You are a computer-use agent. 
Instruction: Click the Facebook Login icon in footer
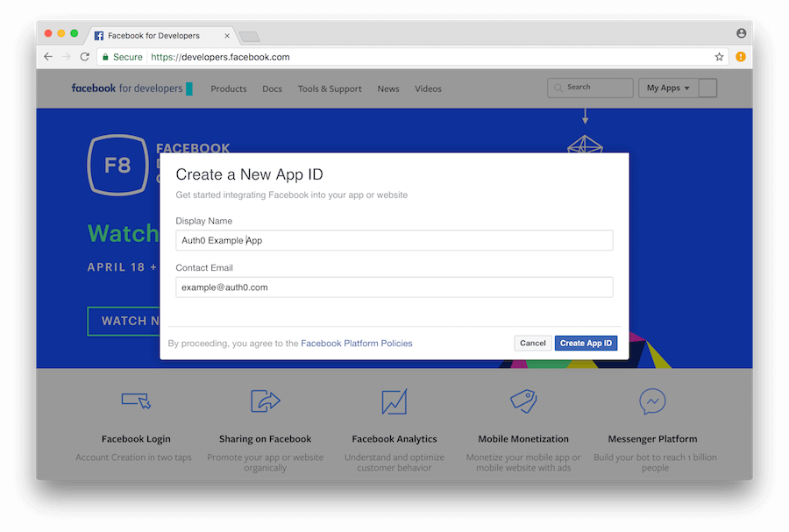136,401
